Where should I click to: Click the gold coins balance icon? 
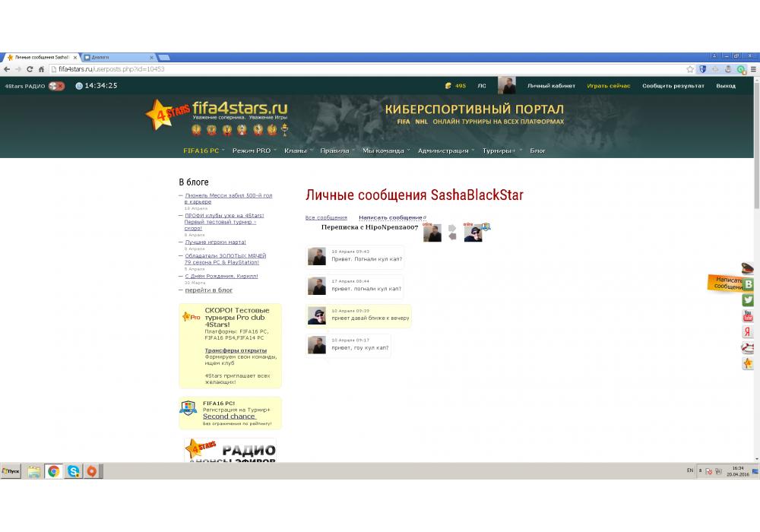click(448, 86)
